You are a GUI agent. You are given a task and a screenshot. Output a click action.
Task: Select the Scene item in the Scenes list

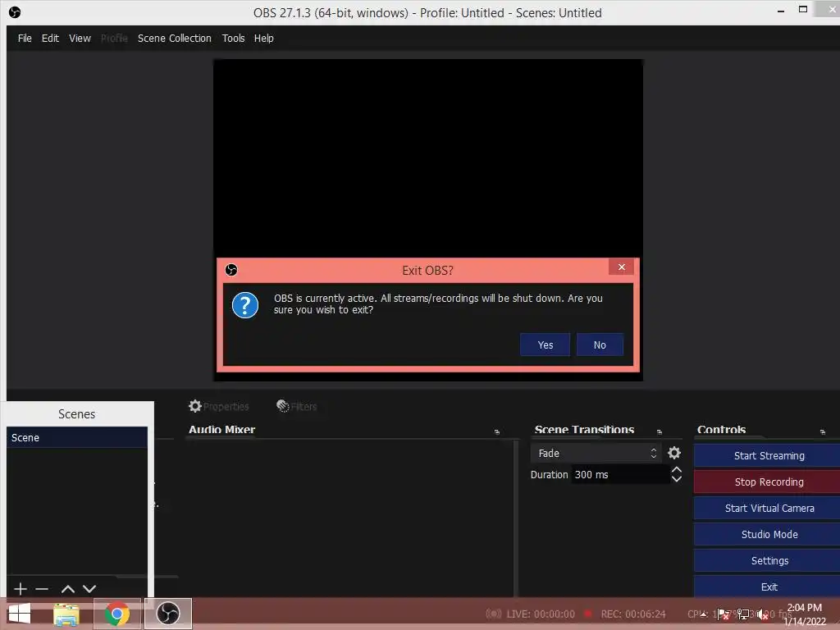point(76,438)
